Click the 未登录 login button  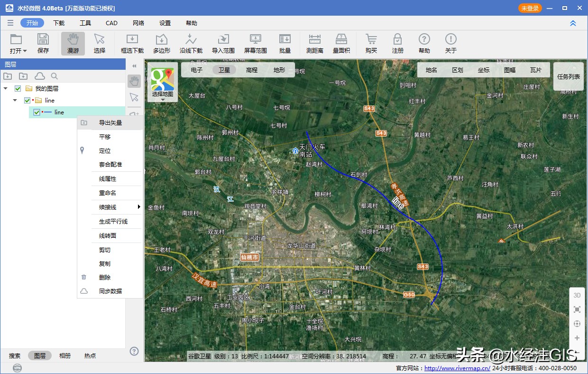[x=530, y=8]
